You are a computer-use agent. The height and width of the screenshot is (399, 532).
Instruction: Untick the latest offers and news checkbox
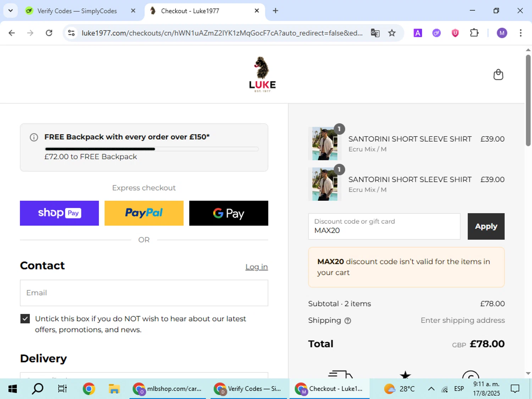click(x=25, y=318)
